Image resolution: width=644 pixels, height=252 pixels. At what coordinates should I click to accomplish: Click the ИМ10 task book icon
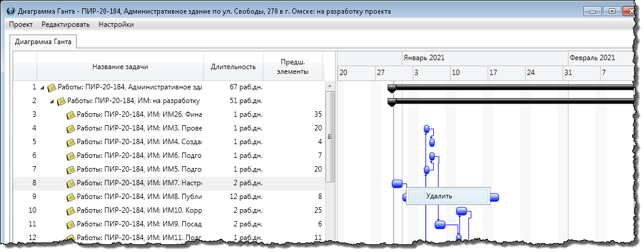[x=71, y=210]
